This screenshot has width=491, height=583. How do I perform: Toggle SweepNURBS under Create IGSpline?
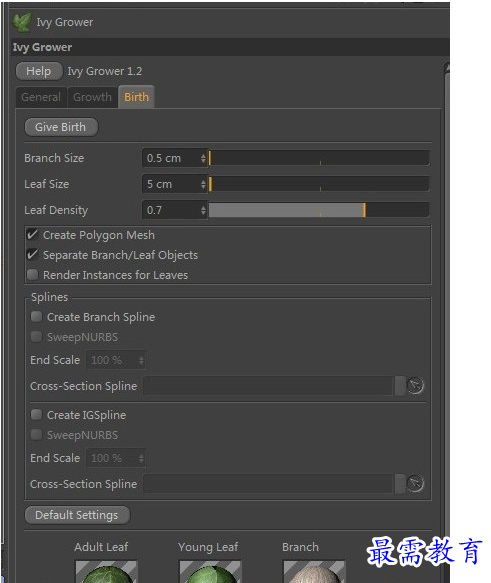coord(36,434)
